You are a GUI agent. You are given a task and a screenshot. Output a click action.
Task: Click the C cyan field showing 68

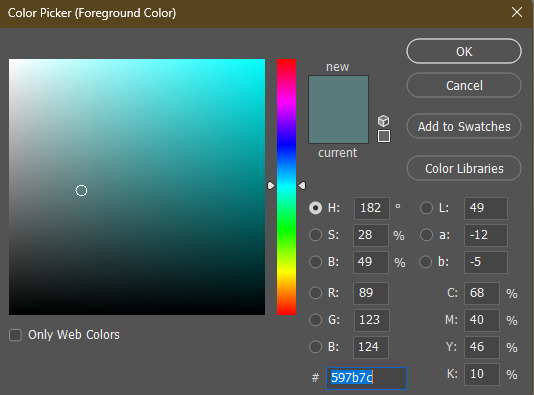[x=482, y=293]
